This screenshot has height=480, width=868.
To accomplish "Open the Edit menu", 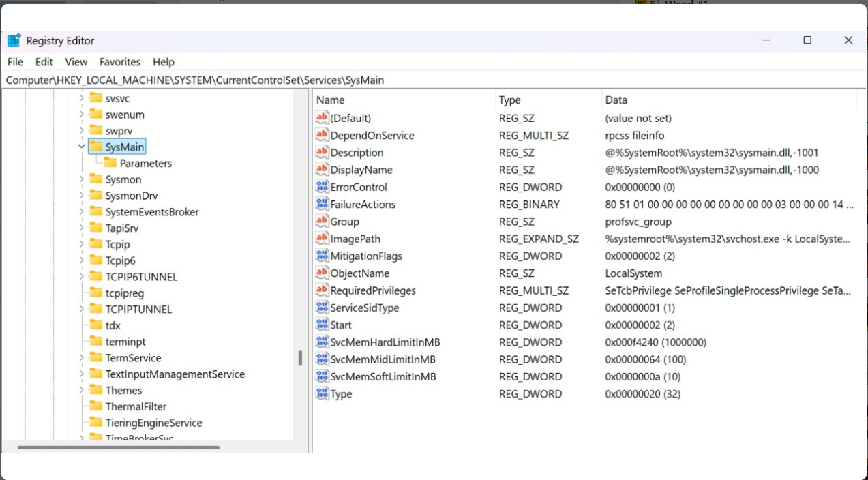I will 44,62.
